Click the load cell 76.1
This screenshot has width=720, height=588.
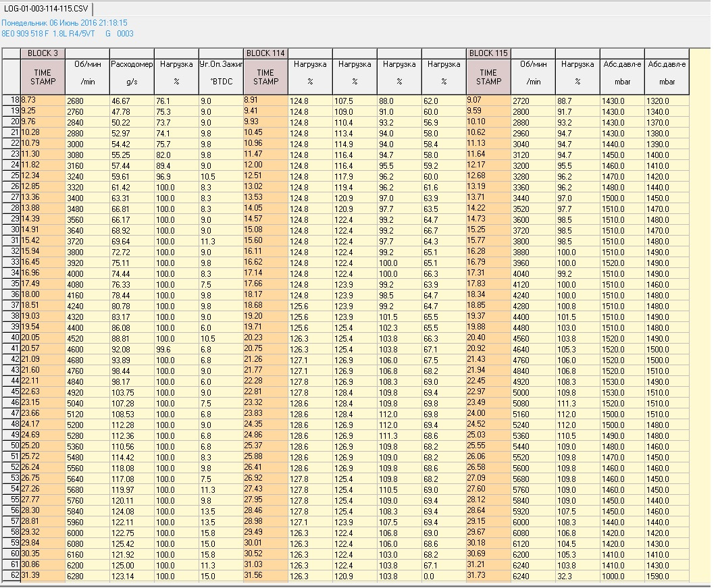pos(176,101)
